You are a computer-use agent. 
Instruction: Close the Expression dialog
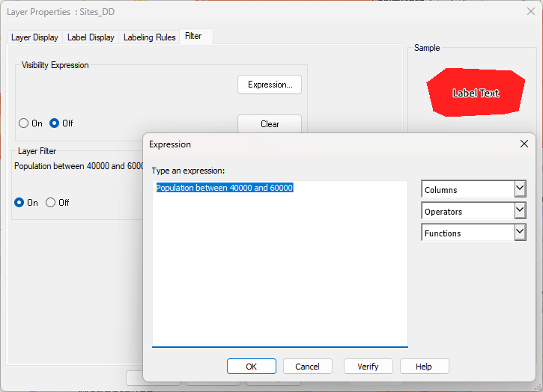pos(524,144)
